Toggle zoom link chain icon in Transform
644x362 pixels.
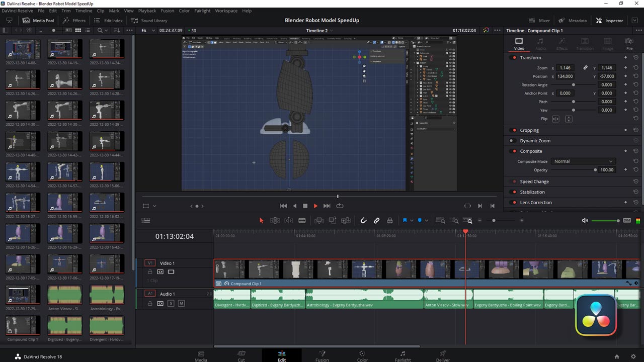coord(585,68)
